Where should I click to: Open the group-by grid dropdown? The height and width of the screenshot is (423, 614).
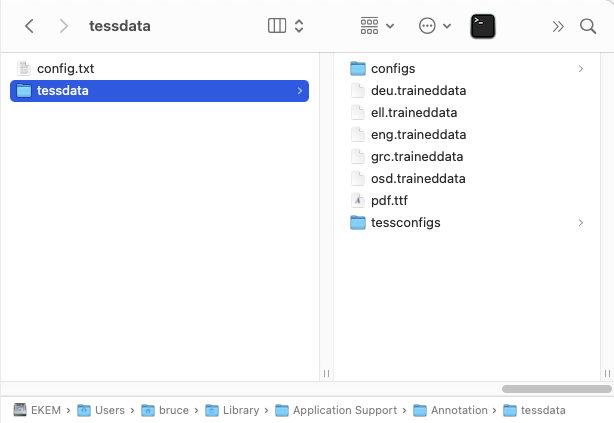pyautogui.click(x=376, y=26)
